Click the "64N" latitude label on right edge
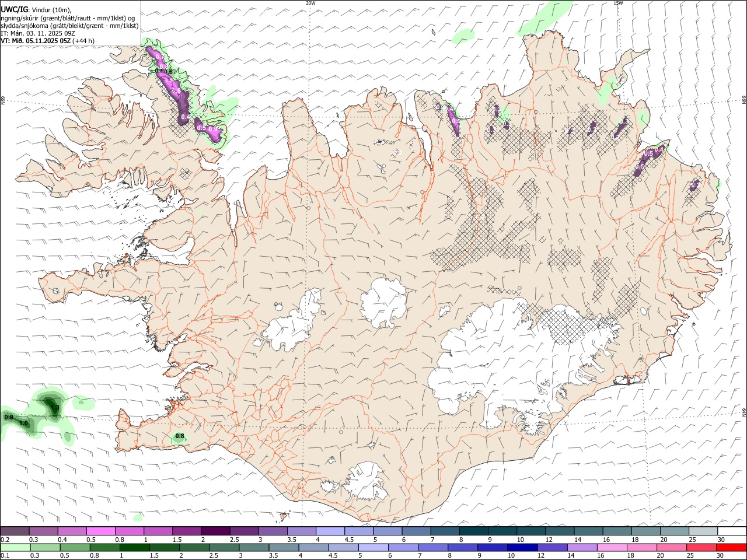Viewport: 747px width, 560px height. [743, 411]
